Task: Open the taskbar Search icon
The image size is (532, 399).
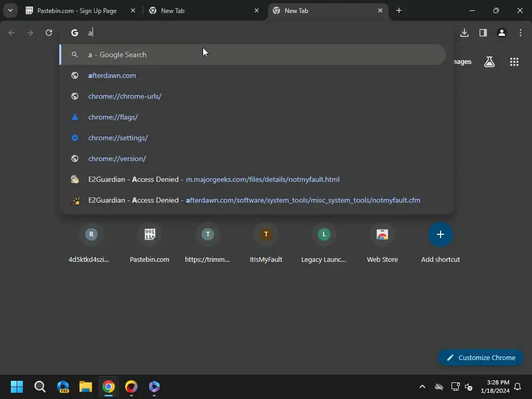Action: click(39, 387)
